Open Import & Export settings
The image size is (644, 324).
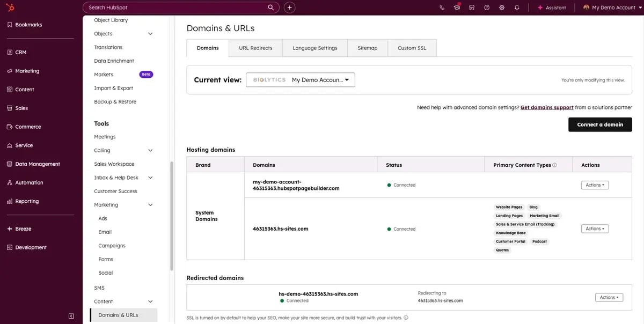coord(113,88)
